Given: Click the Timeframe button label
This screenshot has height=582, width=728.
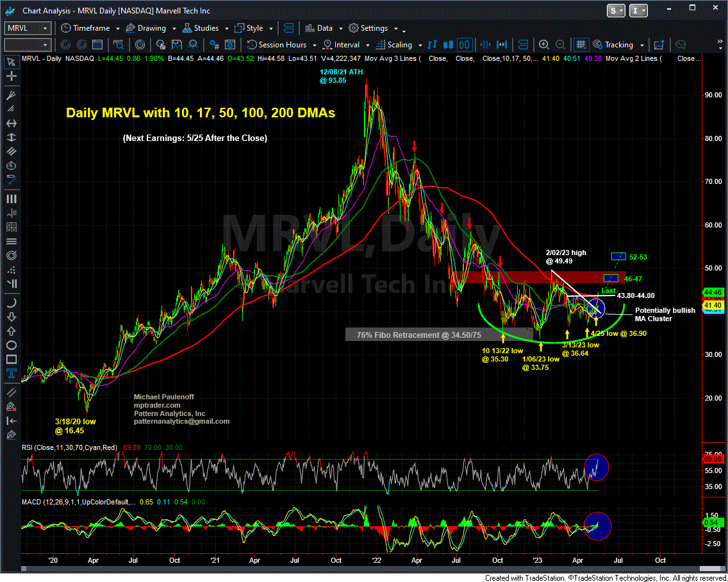Looking at the screenshot, I should coord(91,28).
